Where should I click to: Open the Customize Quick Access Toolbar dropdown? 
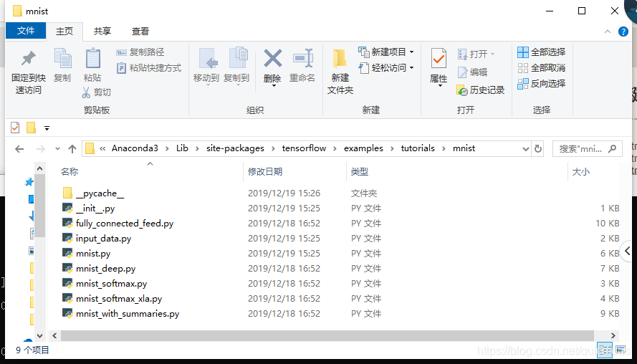pyautogui.click(x=47, y=128)
